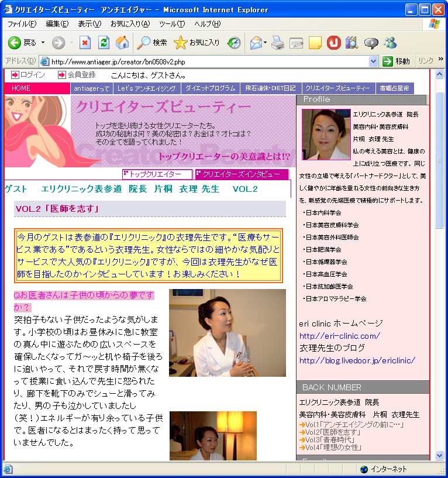Open the ツール (Tools) menu
Screen dimensions: 448x478
[171, 24]
